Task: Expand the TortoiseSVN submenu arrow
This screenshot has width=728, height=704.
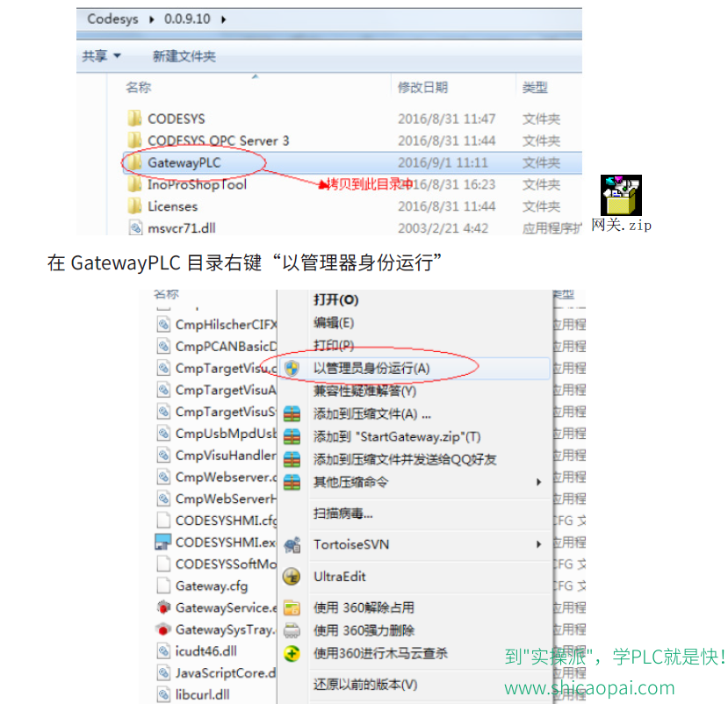Action: [x=538, y=544]
